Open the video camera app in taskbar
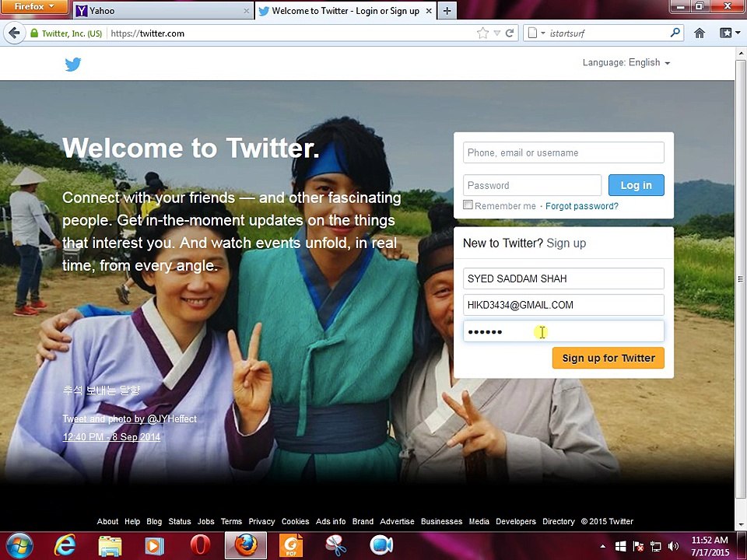The image size is (747, 560). (381, 546)
